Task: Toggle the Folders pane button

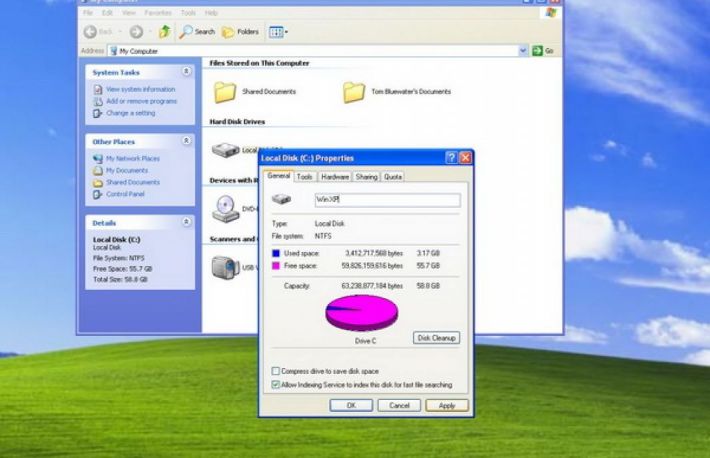Action: click(x=240, y=32)
